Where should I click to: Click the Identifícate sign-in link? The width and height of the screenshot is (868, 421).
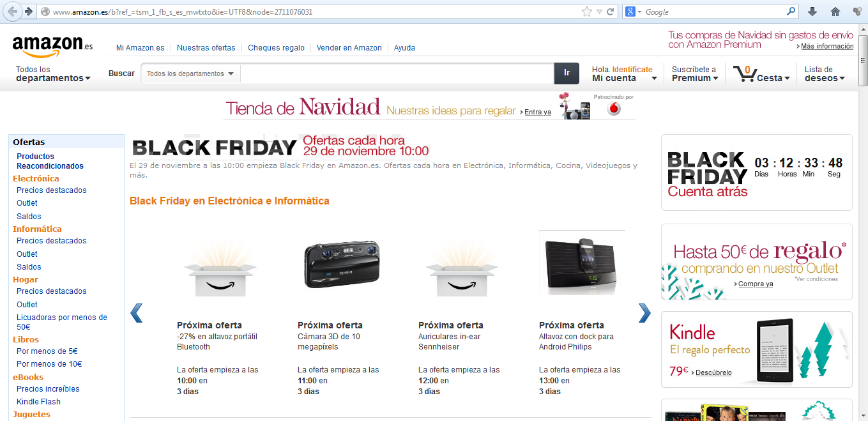632,70
